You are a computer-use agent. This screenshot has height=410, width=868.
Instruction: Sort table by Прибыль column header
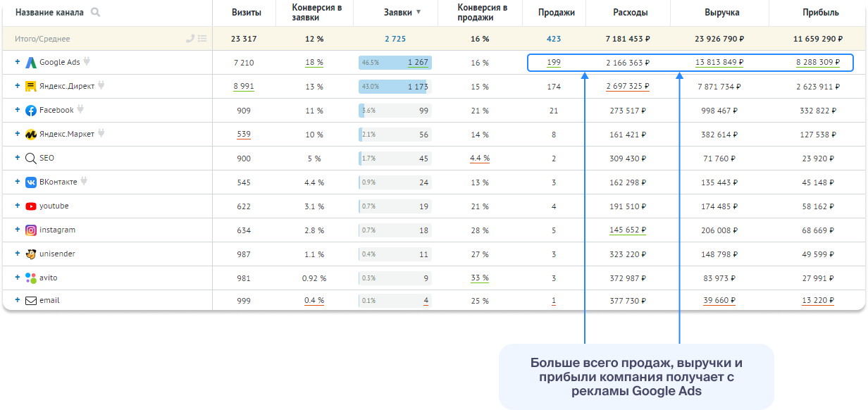tap(820, 13)
